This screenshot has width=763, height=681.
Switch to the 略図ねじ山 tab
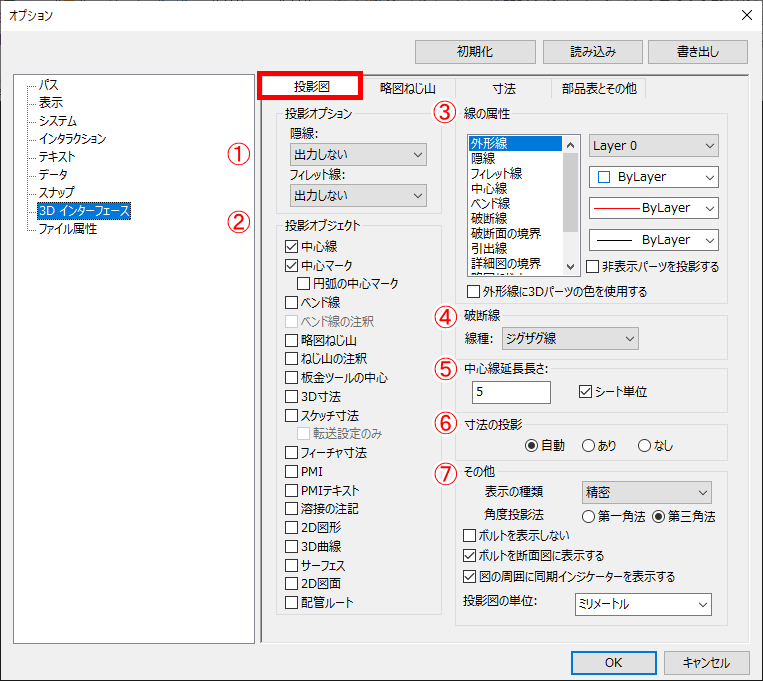pos(408,88)
